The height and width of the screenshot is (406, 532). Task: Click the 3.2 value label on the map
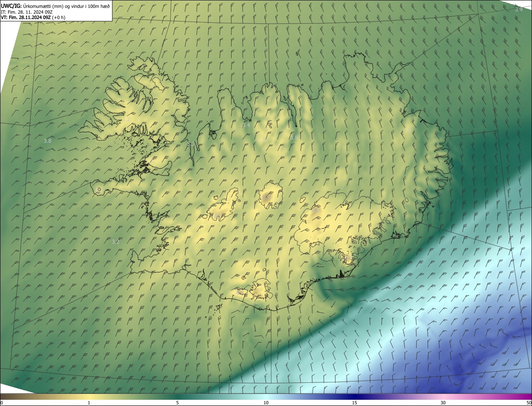[x=116, y=242]
